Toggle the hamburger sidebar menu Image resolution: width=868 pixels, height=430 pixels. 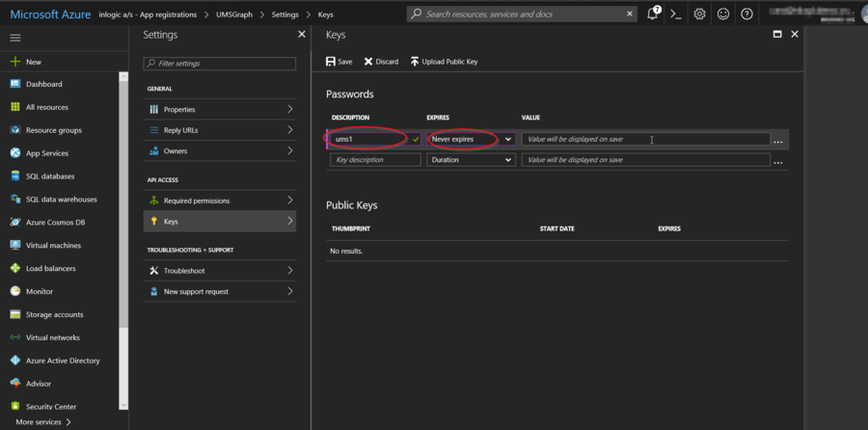click(x=15, y=37)
